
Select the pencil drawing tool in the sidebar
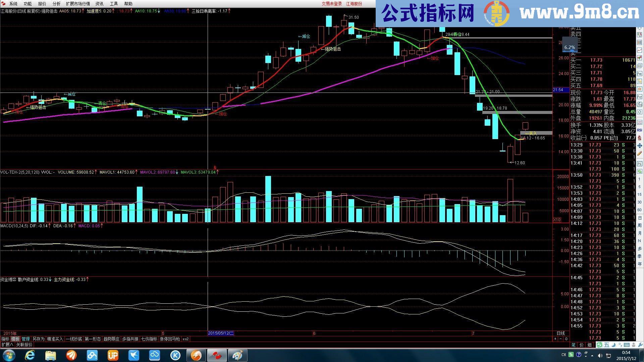[640, 153]
